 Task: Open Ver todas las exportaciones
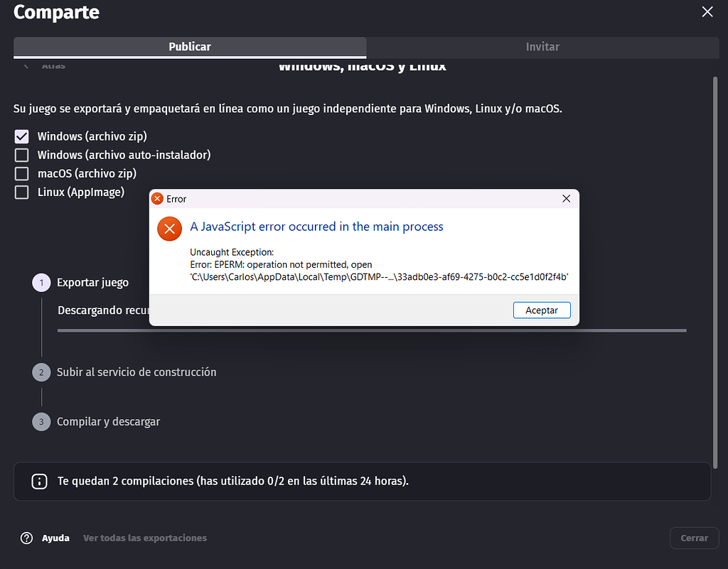[x=144, y=538]
